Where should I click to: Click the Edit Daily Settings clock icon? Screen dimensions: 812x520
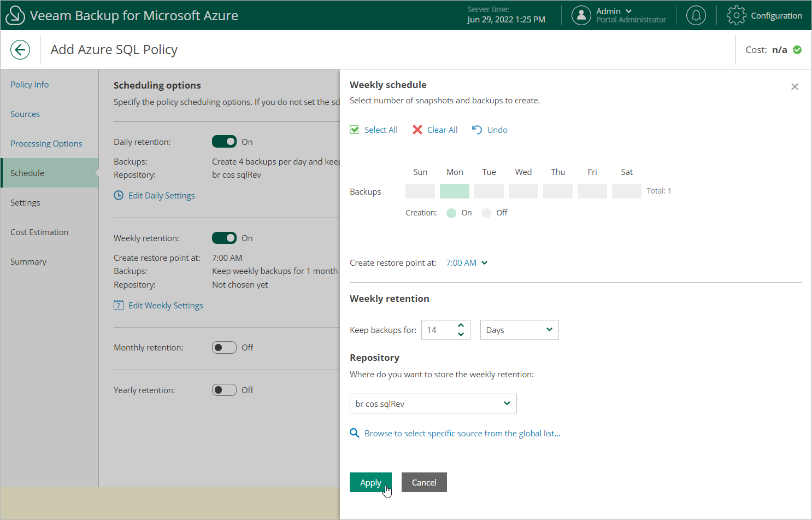pos(119,195)
